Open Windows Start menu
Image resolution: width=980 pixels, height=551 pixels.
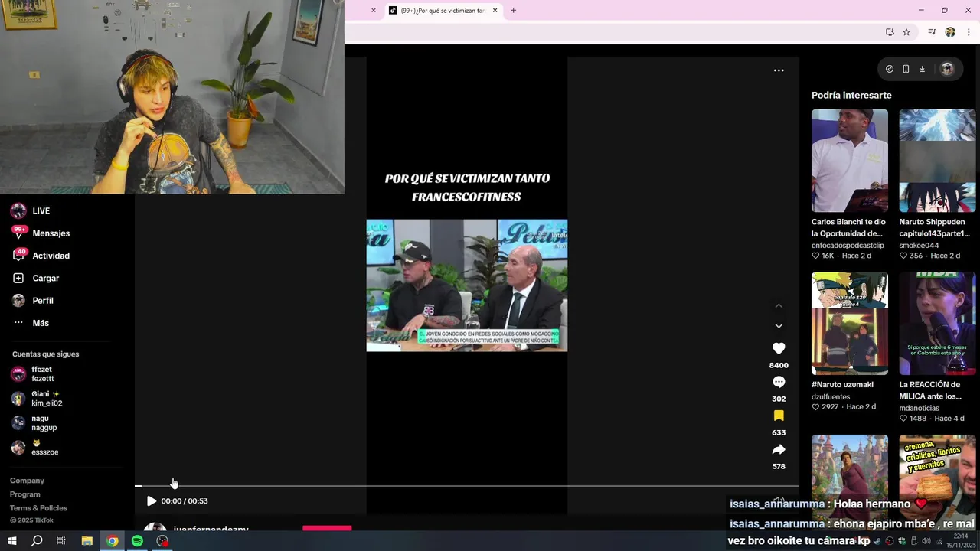tap(12, 541)
